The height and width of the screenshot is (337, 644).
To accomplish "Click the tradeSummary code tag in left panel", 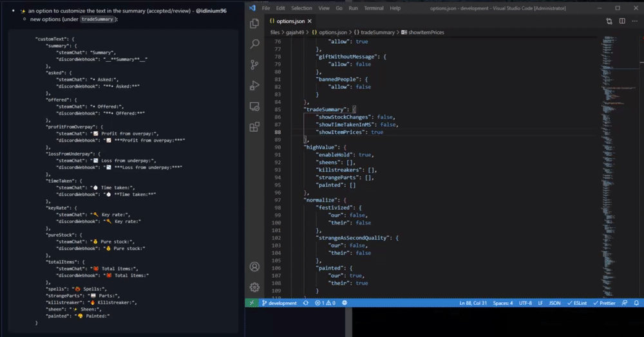I will (97, 19).
